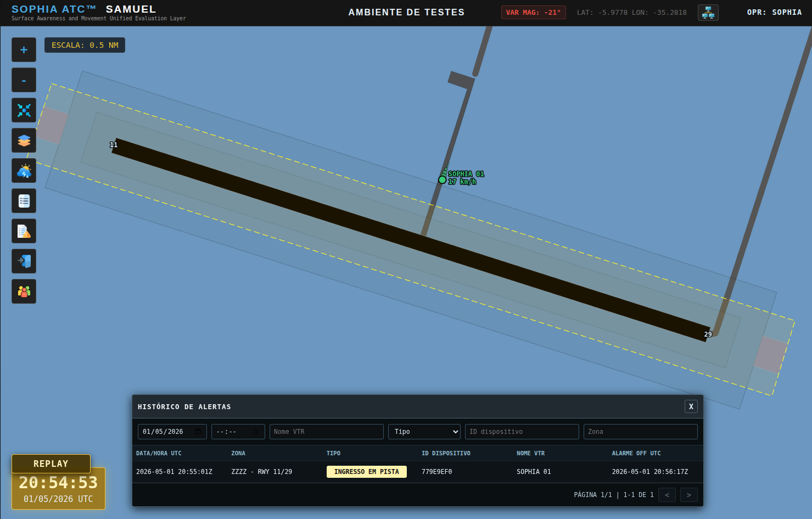This screenshot has height=519, width=812.
Task: Open the date picker calendar icon
Action: coord(198,432)
